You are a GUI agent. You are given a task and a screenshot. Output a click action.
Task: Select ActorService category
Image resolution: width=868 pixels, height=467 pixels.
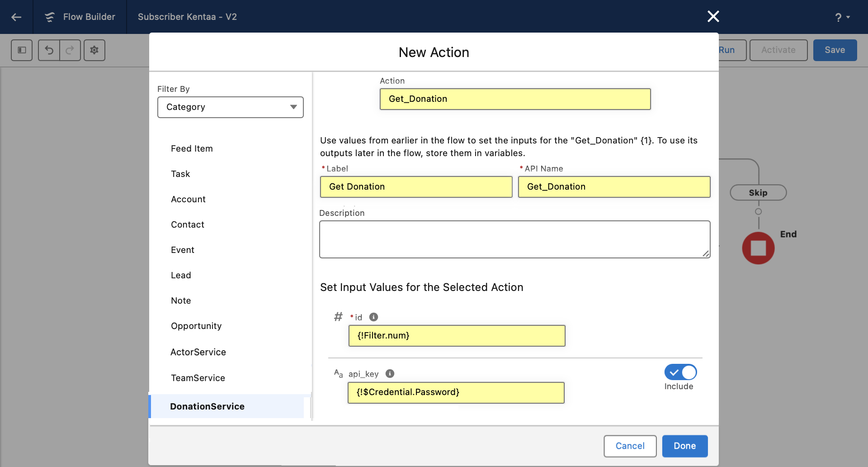pos(198,352)
